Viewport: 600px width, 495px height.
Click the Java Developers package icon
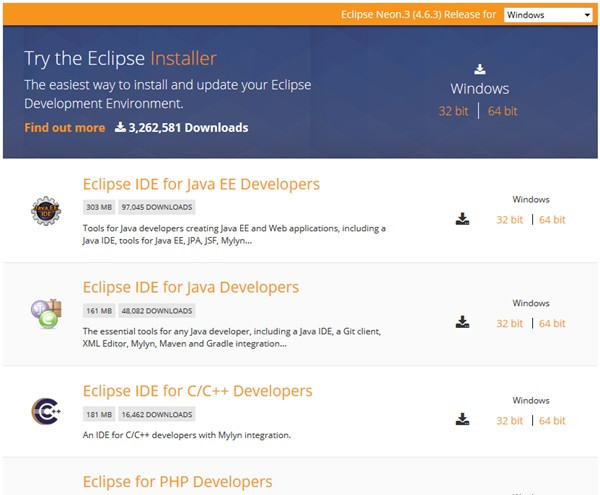tap(46, 314)
